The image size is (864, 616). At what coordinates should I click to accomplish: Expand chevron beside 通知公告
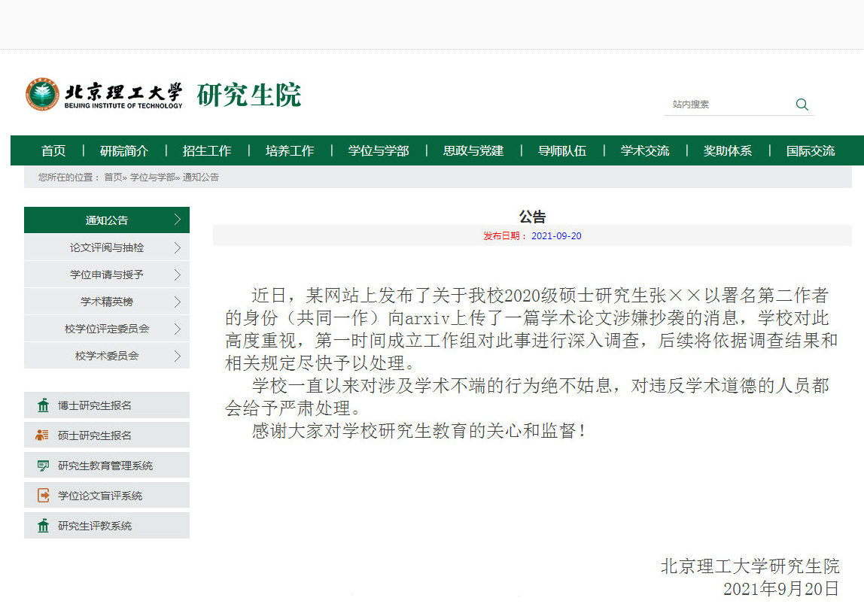[x=178, y=220]
